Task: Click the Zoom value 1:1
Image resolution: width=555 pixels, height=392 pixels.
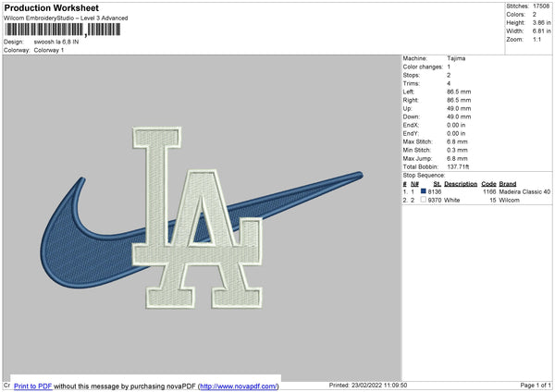Action: [536, 39]
